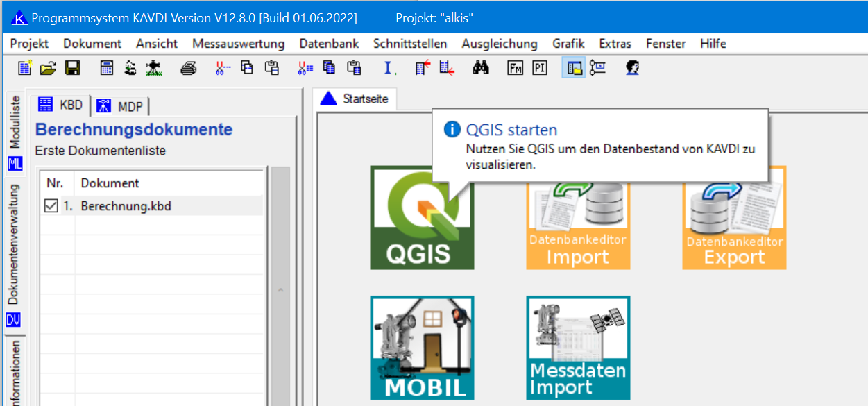The height and width of the screenshot is (406, 868).
Task: Switch to the MDP tab
Action: (x=122, y=105)
